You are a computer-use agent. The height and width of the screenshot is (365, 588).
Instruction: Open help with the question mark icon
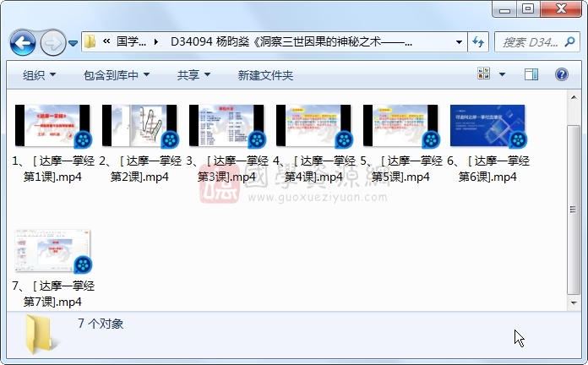point(561,74)
